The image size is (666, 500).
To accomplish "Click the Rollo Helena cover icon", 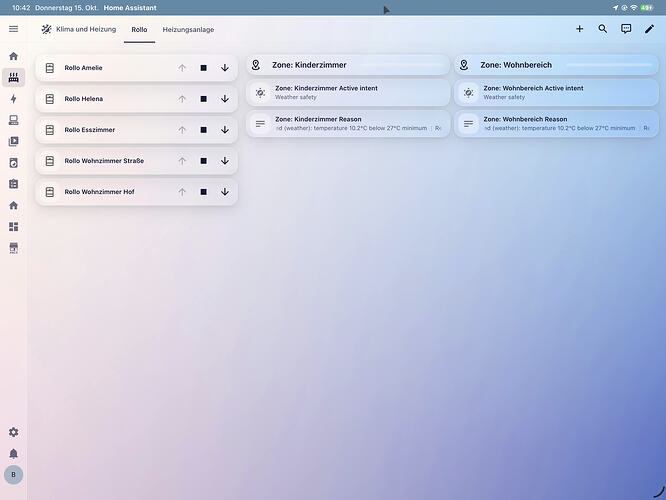I will 50,99.
